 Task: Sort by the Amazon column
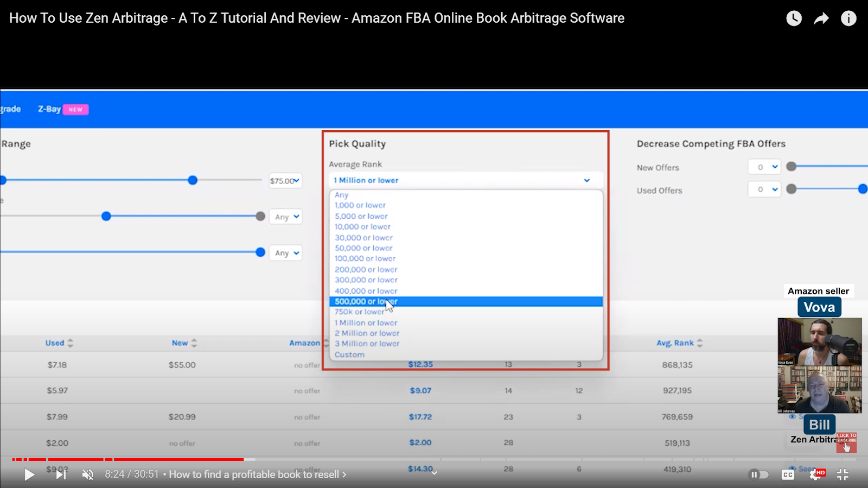tap(309, 343)
